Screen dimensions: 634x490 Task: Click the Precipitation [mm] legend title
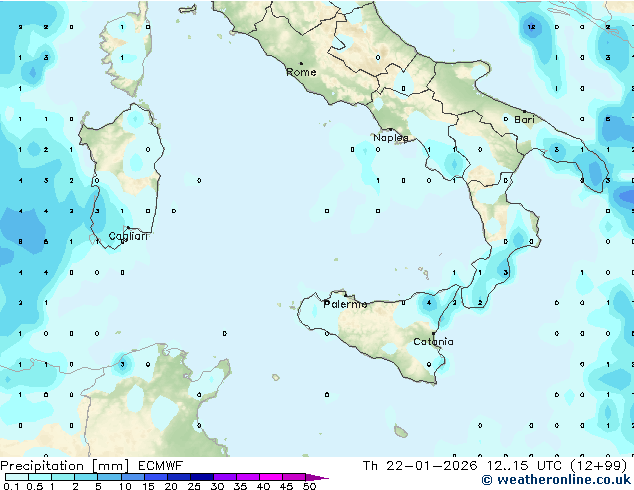point(65,466)
